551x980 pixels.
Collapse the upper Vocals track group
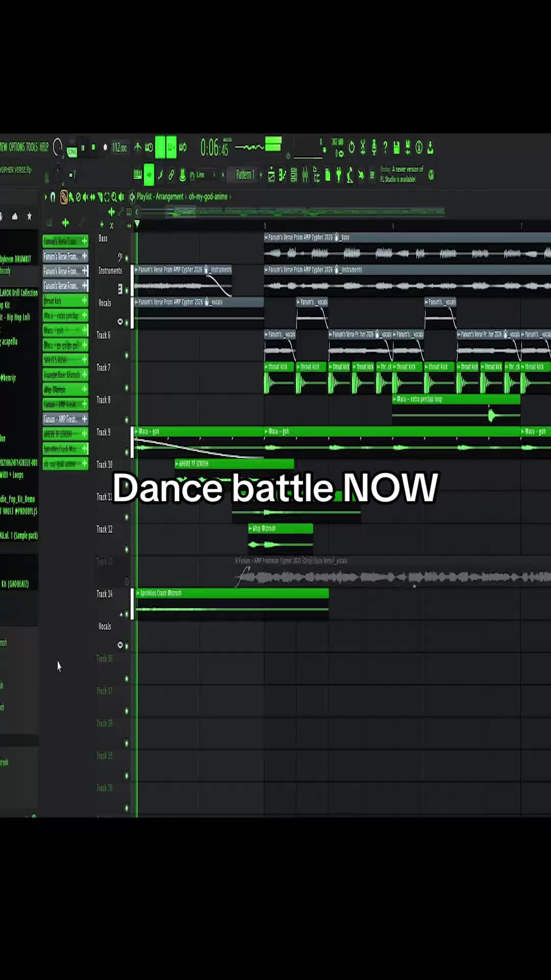click(120, 322)
